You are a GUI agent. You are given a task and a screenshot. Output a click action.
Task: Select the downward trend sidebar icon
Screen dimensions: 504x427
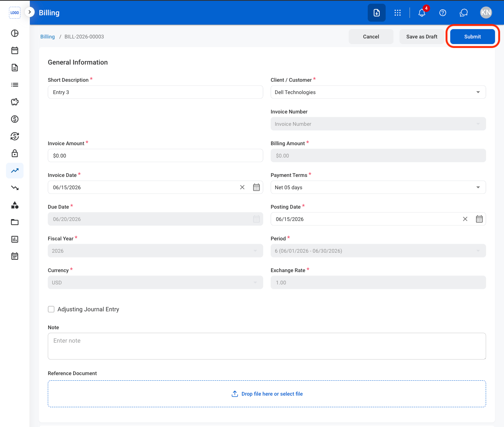[15, 188]
